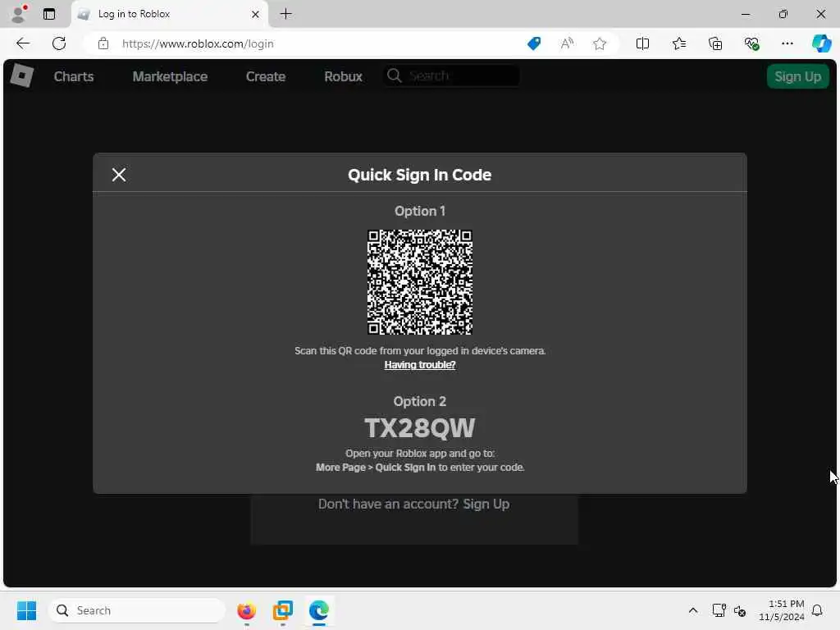Viewport: 840px width, 630px height.
Task: Click the QR code image
Action: (x=419, y=282)
